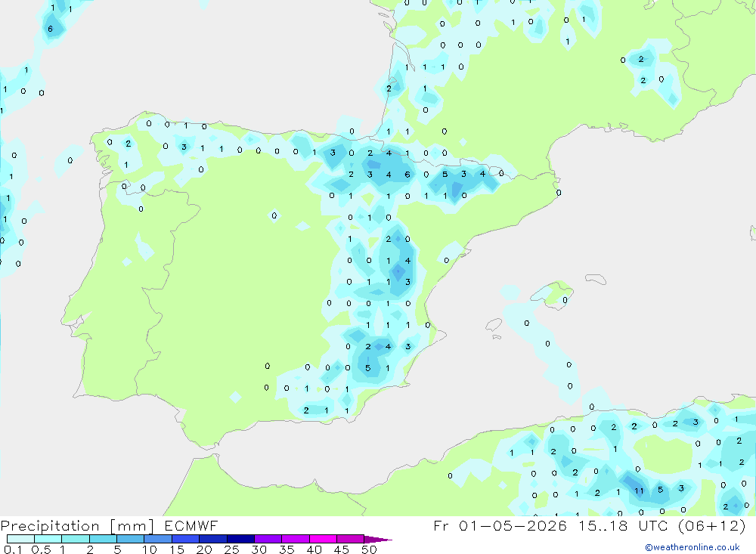Click the '40' legend scale label
The width and height of the screenshot is (756, 554).
pyautogui.click(x=314, y=549)
